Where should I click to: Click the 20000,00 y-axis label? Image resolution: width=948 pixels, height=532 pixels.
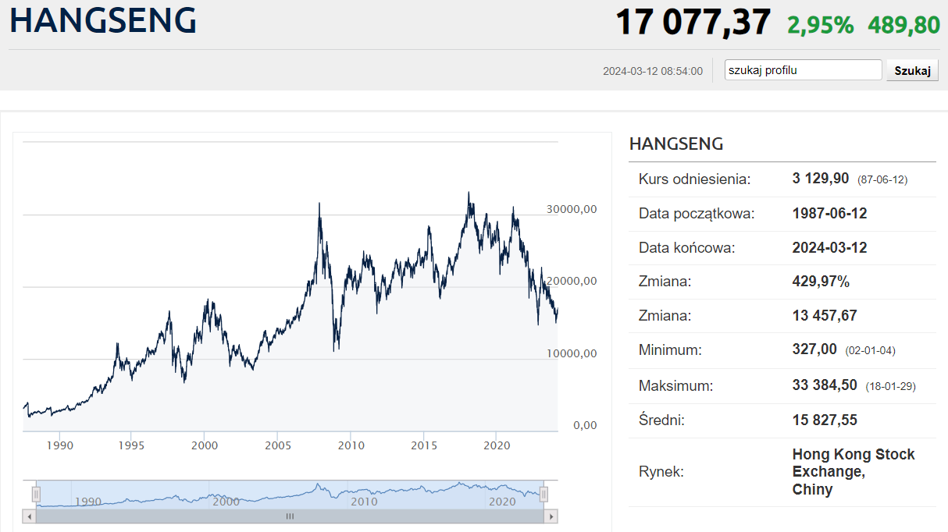(571, 281)
